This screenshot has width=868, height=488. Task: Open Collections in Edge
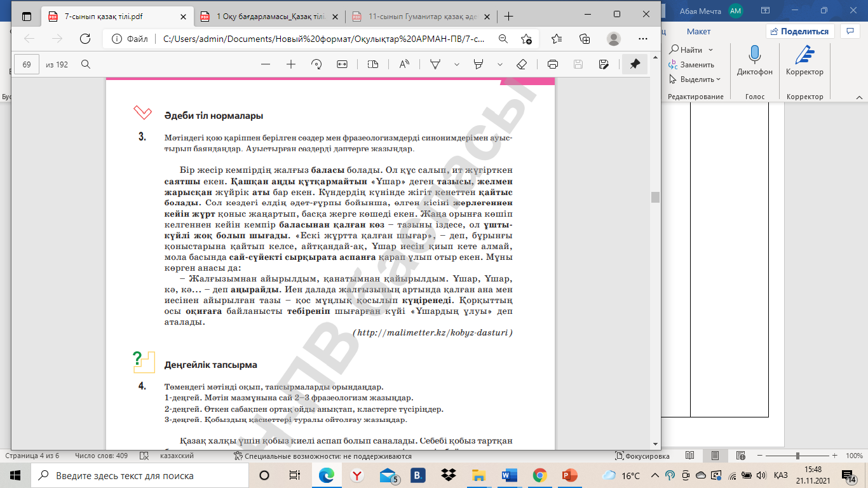(585, 39)
